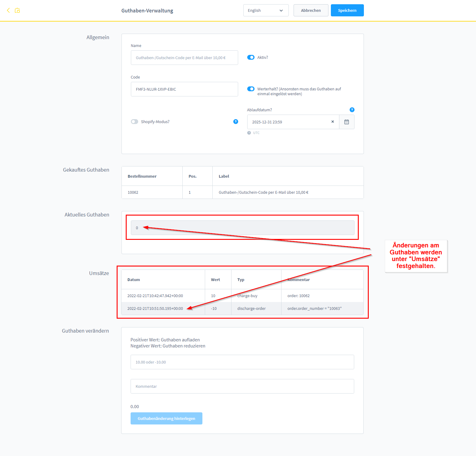The height and width of the screenshot is (456, 476).
Task: Click the back arrow in the header
Action: [x=8, y=10]
